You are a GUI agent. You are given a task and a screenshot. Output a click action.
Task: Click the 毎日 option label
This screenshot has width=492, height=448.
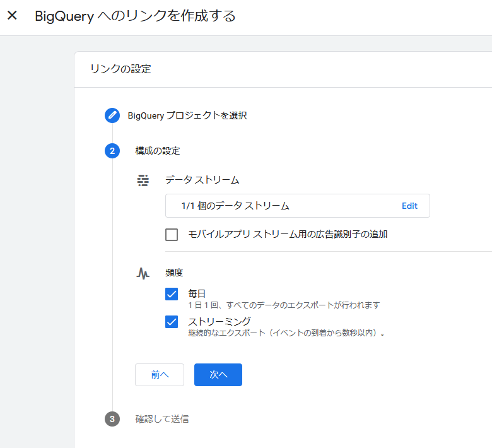tap(197, 293)
